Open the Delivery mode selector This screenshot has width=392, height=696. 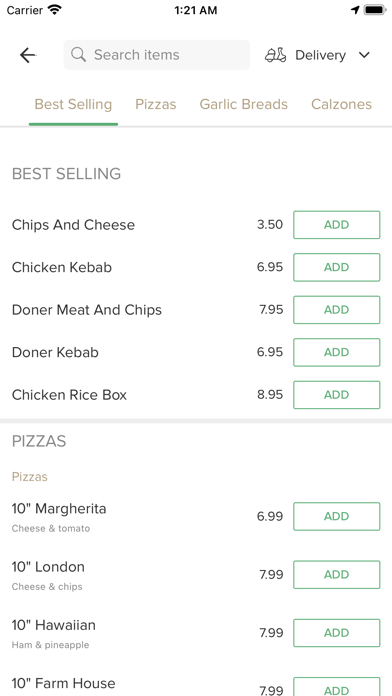tap(318, 55)
